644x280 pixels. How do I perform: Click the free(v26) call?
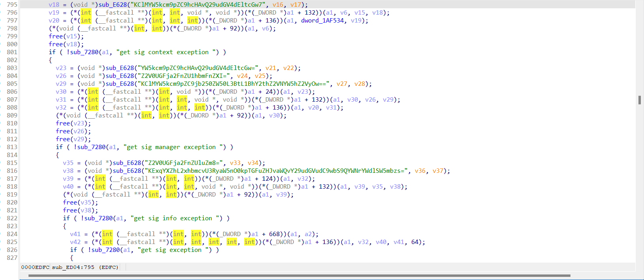click(x=73, y=131)
